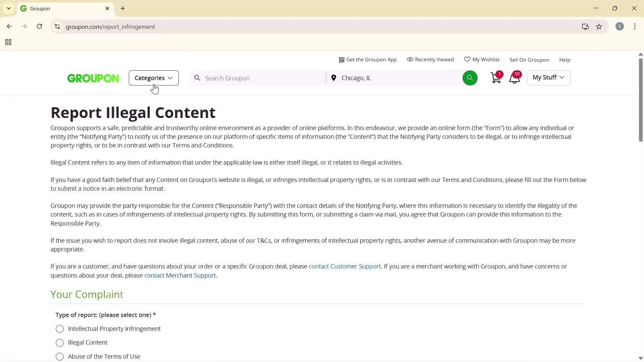Image resolution: width=644 pixels, height=362 pixels.
Task: Click the Groupon logo
Action: click(x=93, y=78)
